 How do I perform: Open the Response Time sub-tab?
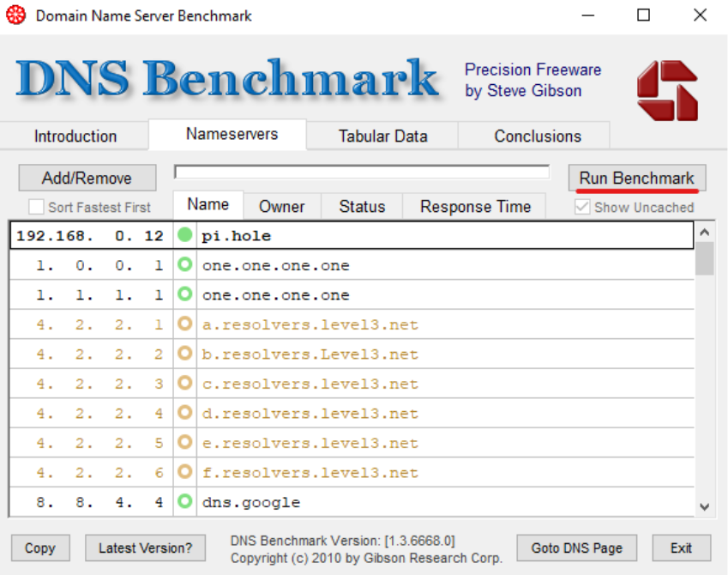pos(475,206)
